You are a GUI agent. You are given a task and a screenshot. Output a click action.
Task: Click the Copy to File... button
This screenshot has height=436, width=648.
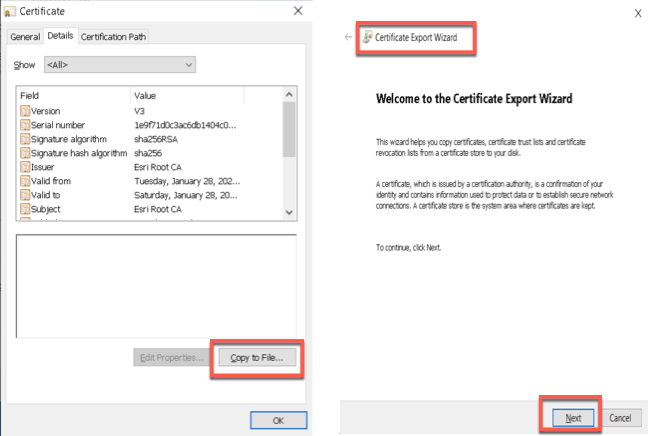coord(257,357)
